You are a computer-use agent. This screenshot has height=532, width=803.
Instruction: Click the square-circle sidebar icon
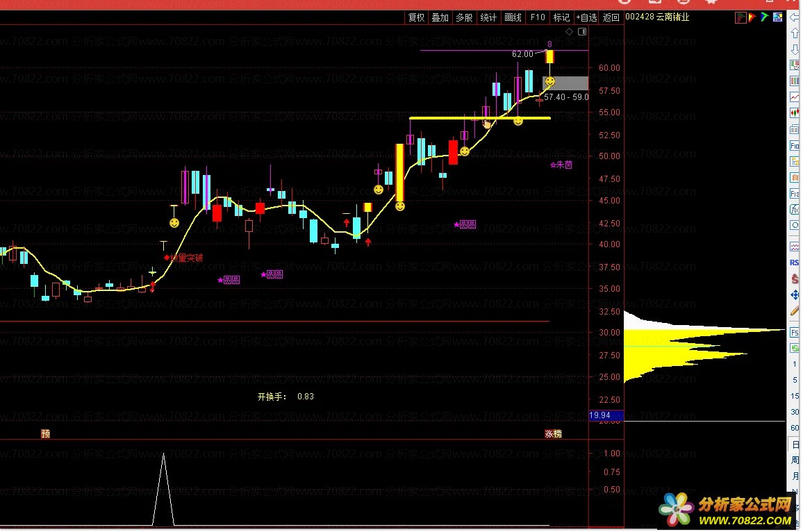[795, 225]
